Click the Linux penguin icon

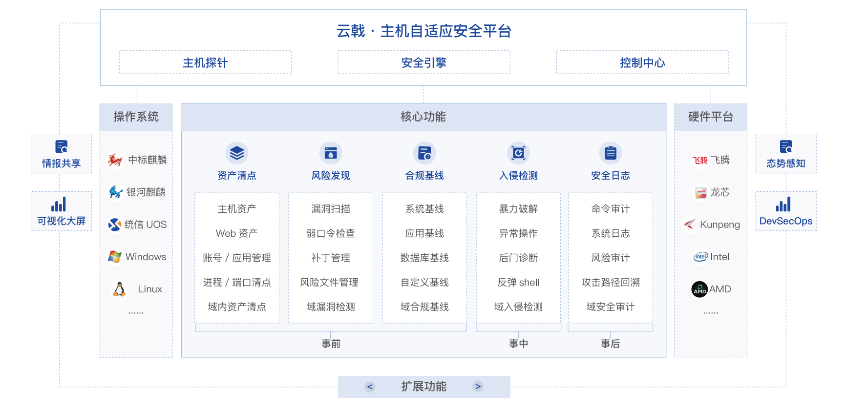pos(119,289)
